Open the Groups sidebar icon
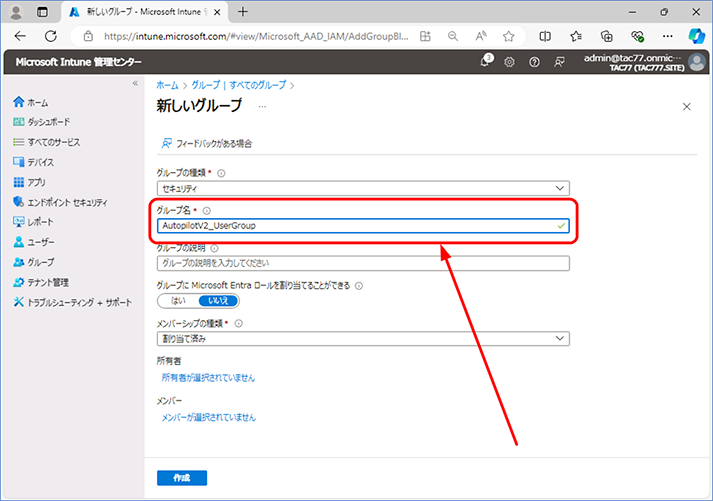The width and height of the screenshot is (713, 501). pyautogui.click(x=19, y=262)
